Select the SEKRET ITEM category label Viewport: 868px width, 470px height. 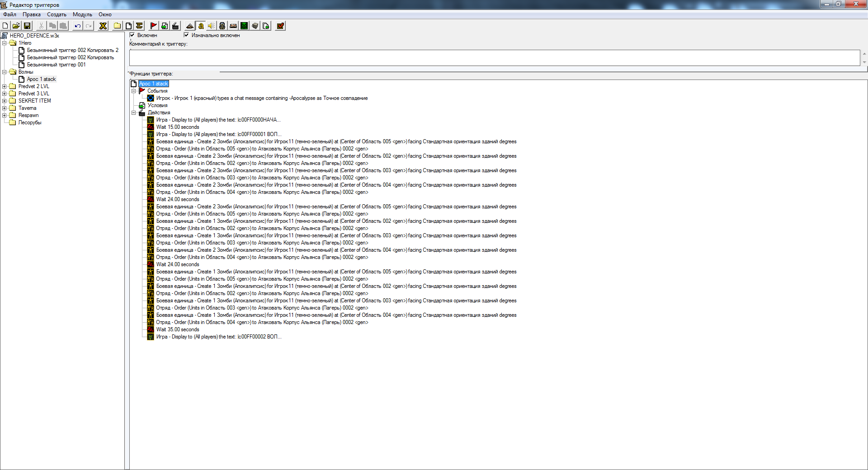tap(35, 101)
